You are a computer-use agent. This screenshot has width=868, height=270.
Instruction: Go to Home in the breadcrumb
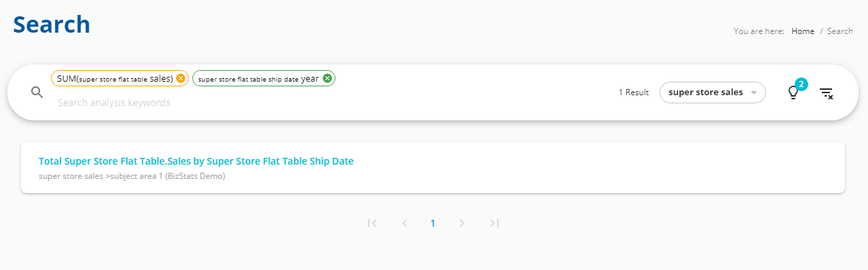click(x=803, y=31)
